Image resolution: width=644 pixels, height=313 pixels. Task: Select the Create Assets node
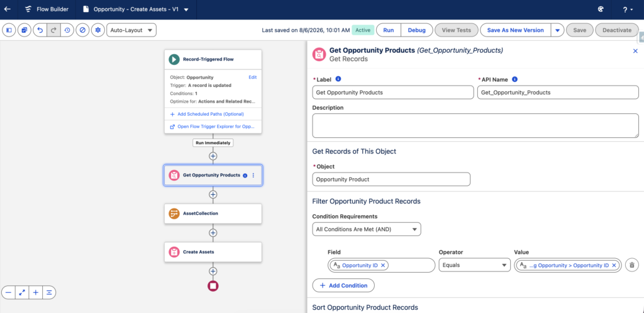213,252
